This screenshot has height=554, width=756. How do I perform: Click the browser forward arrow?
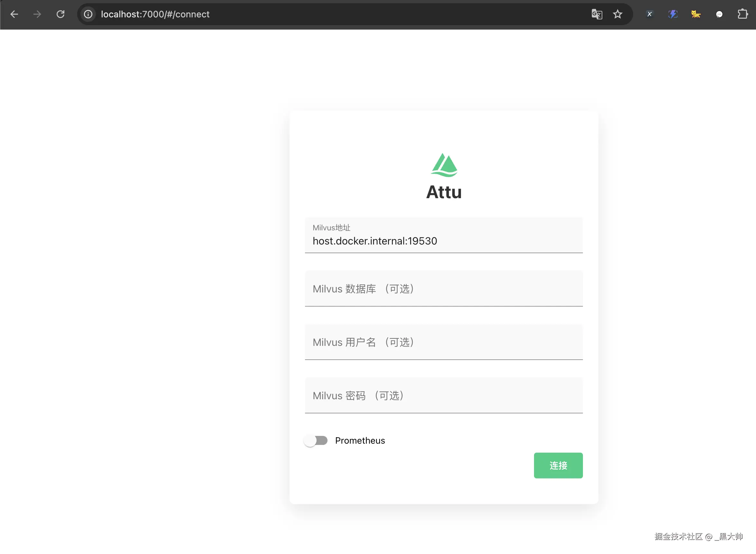pyautogui.click(x=37, y=14)
